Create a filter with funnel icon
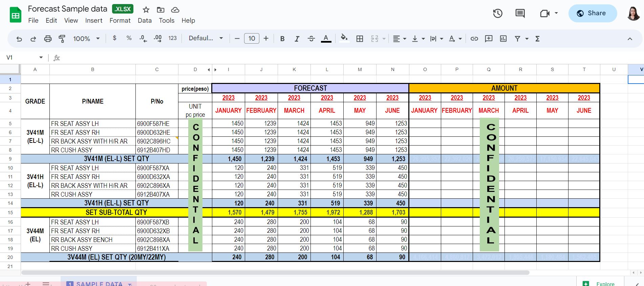 517,39
